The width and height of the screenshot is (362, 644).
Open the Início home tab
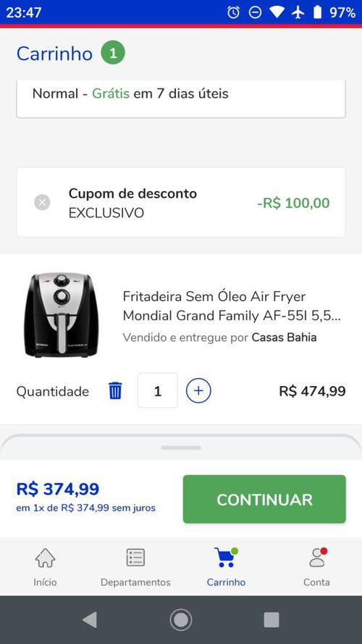tap(45, 567)
